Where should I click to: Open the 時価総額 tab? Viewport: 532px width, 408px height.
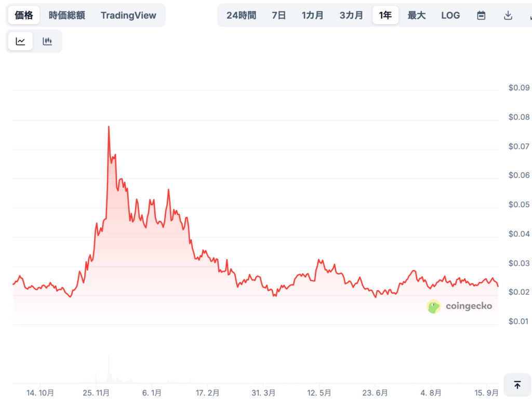67,15
